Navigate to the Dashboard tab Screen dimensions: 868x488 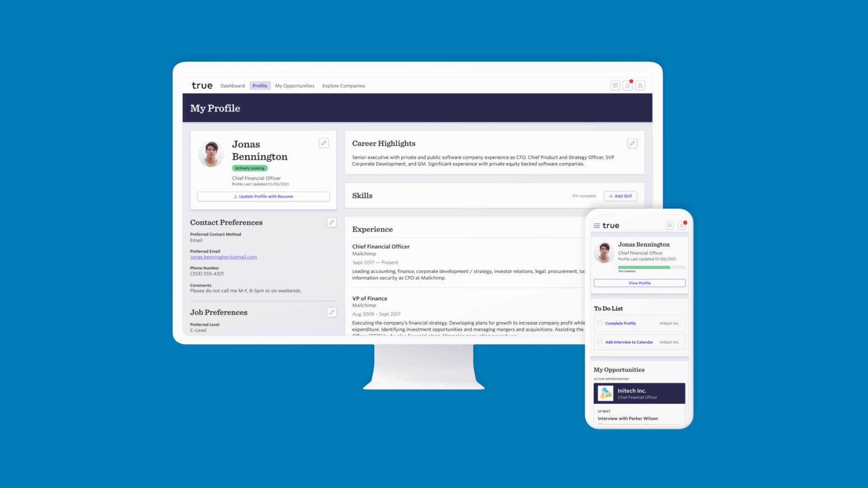pyautogui.click(x=232, y=85)
